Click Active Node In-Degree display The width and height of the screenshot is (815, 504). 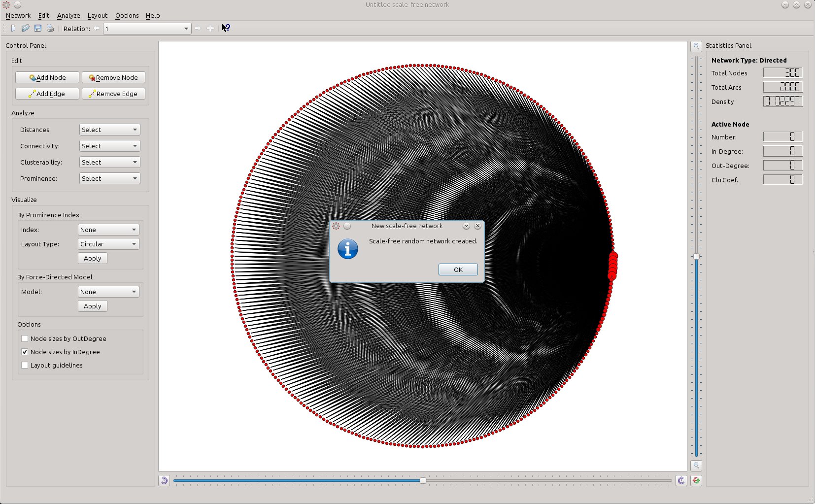(x=783, y=151)
